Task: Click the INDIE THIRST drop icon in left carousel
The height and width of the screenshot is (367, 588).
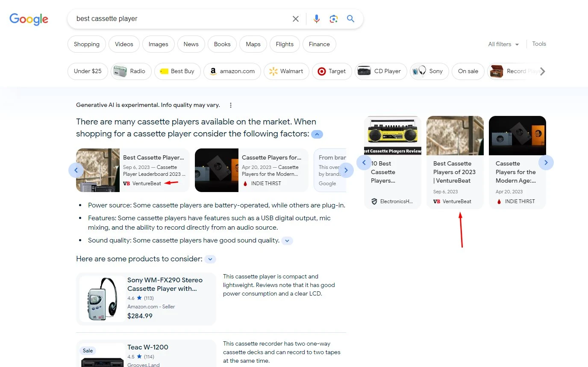Action: (x=245, y=183)
